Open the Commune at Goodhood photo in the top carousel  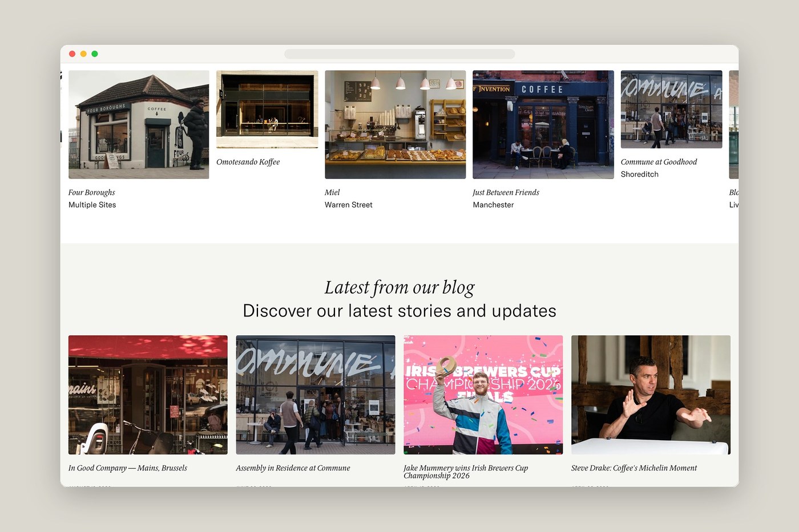[671, 109]
